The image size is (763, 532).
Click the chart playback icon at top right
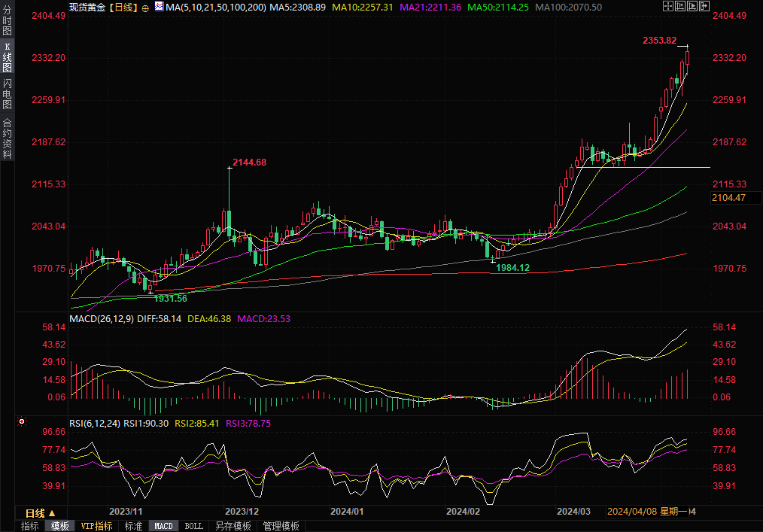coord(693,6)
